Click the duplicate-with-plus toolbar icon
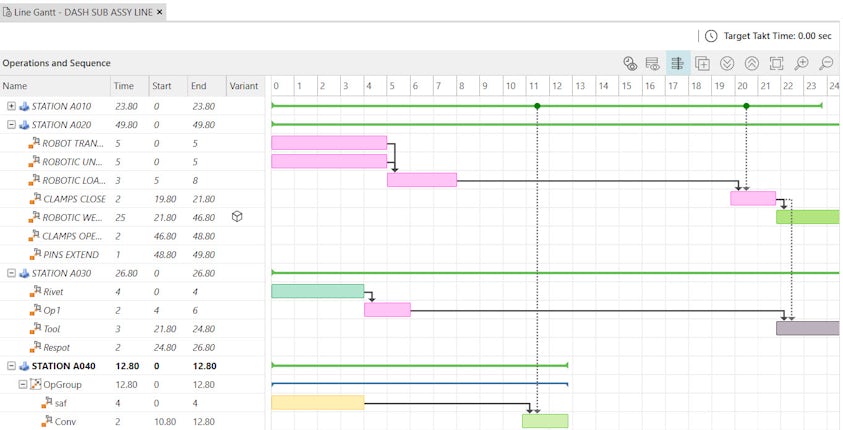The width and height of the screenshot is (843, 430). [x=702, y=63]
